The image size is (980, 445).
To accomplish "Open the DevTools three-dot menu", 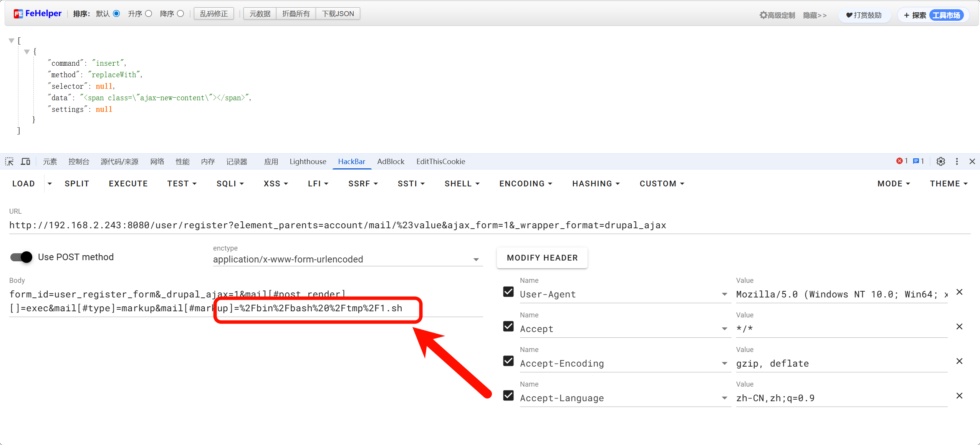I will point(957,161).
